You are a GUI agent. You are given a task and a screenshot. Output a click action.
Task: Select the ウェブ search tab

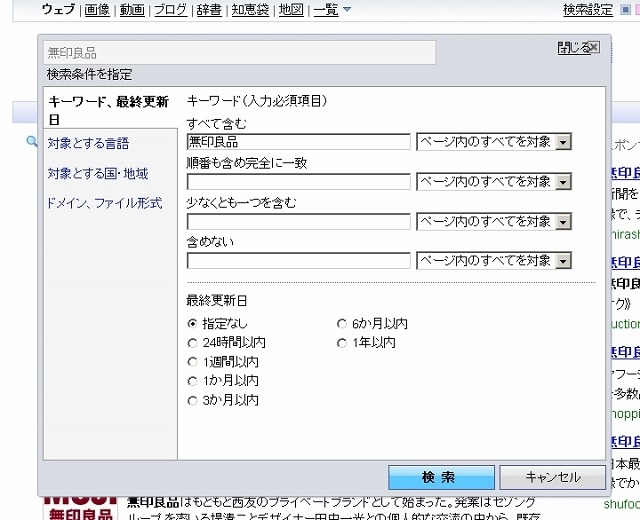tap(58, 9)
